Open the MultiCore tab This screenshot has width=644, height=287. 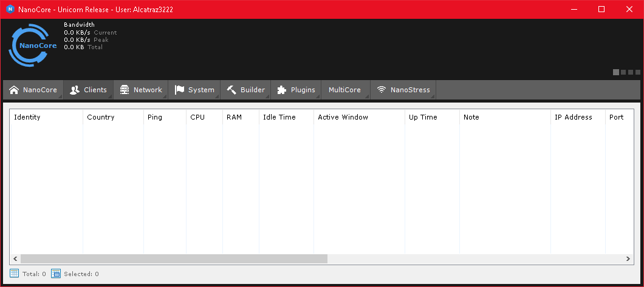pos(344,90)
